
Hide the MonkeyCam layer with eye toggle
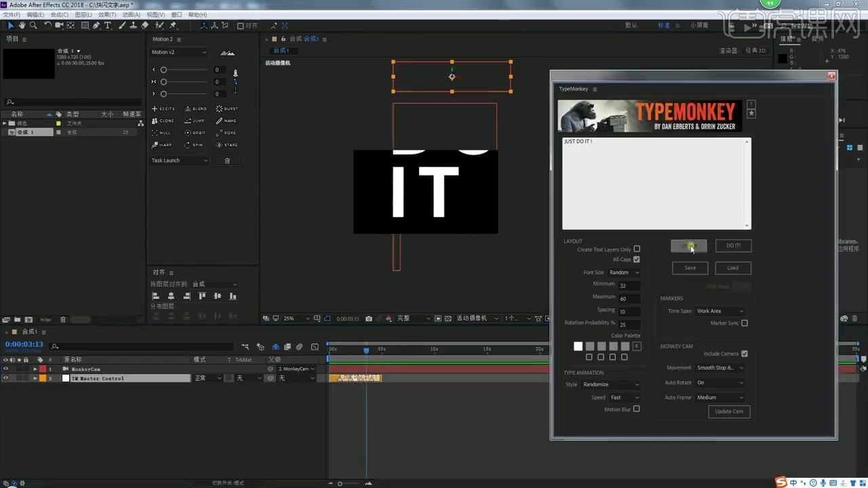point(5,369)
